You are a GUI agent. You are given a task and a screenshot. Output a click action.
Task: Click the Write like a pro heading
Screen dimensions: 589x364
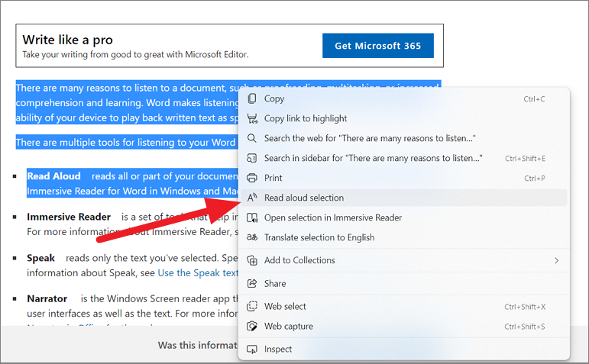click(68, 40)
